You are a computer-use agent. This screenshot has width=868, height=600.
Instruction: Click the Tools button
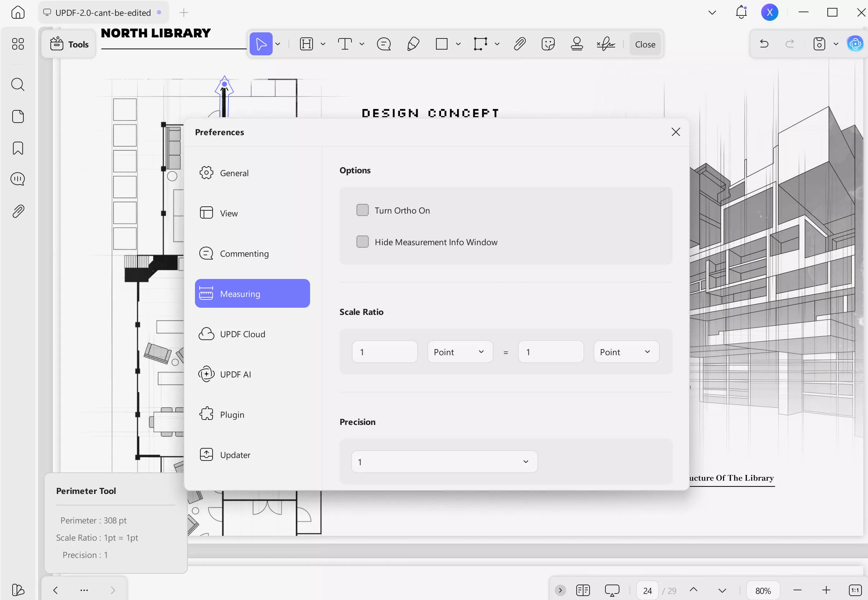[69, 44]
